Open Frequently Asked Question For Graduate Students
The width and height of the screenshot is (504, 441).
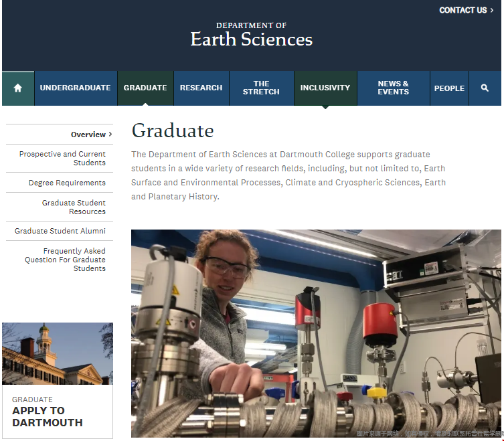point(66,260)
